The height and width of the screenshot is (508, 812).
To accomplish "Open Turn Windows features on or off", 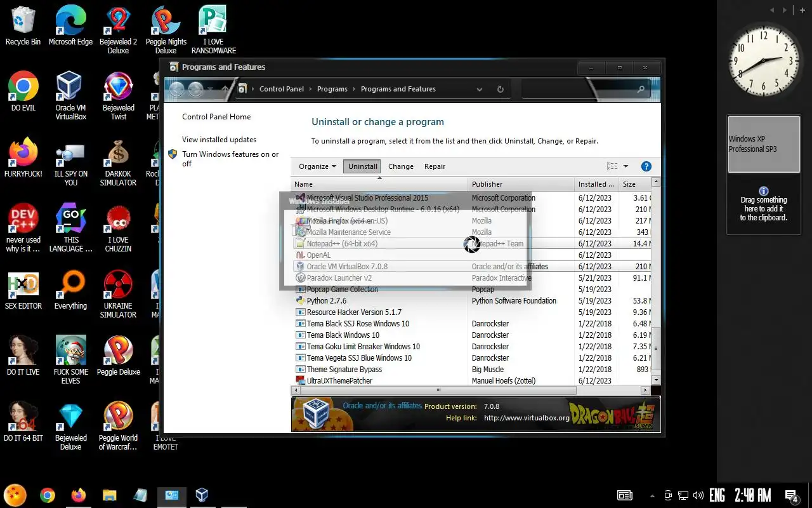I will [230, 159].
